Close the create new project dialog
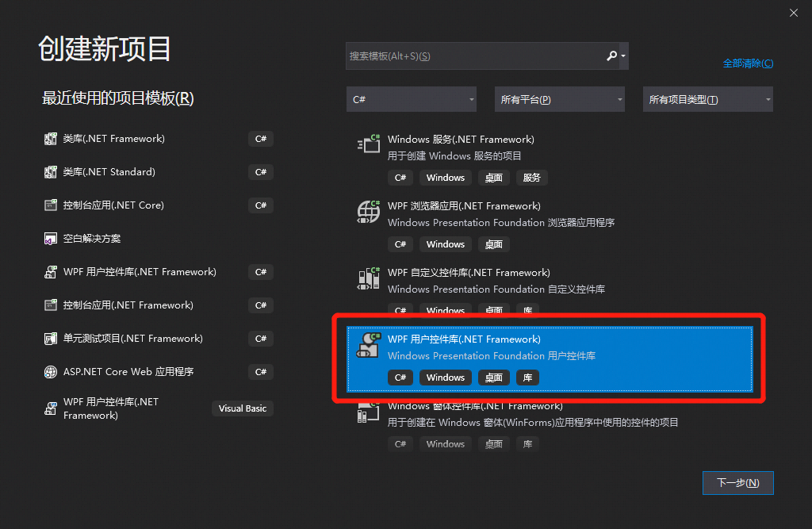Screen dimensions: 812x529 pos(793,13)
